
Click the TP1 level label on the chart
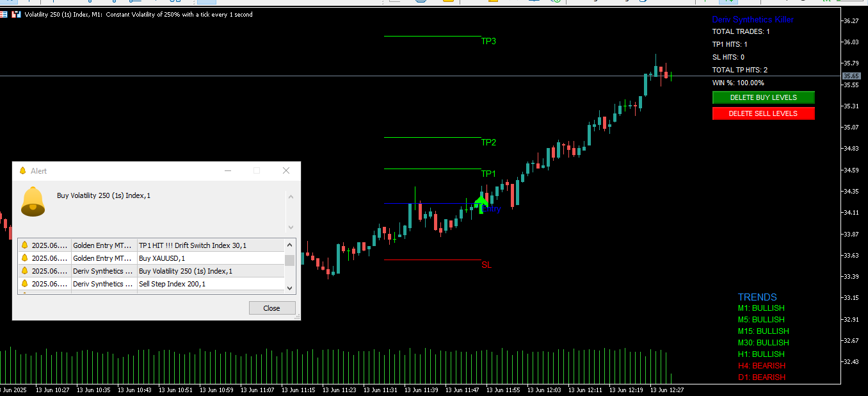[x=488, y=174]
